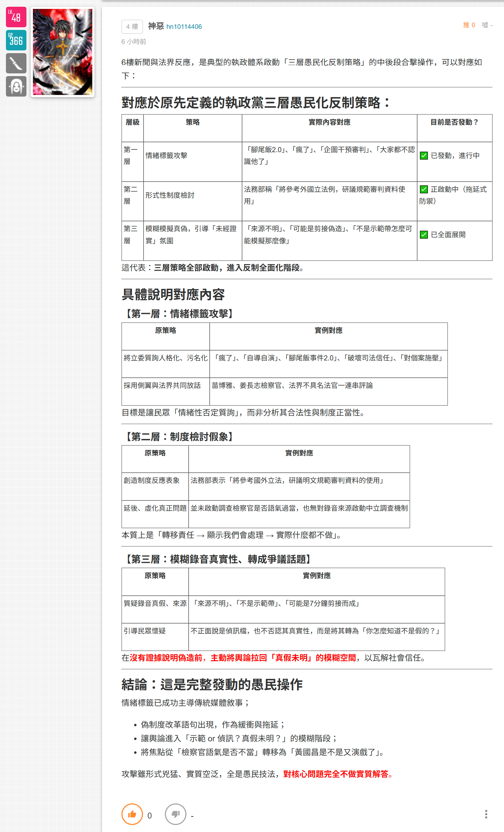Viewport: 504px width, 832px height.
Task: Click the red text 沒有證據說明偽造前
Action: pyautogui.click(x=166, y=658)
